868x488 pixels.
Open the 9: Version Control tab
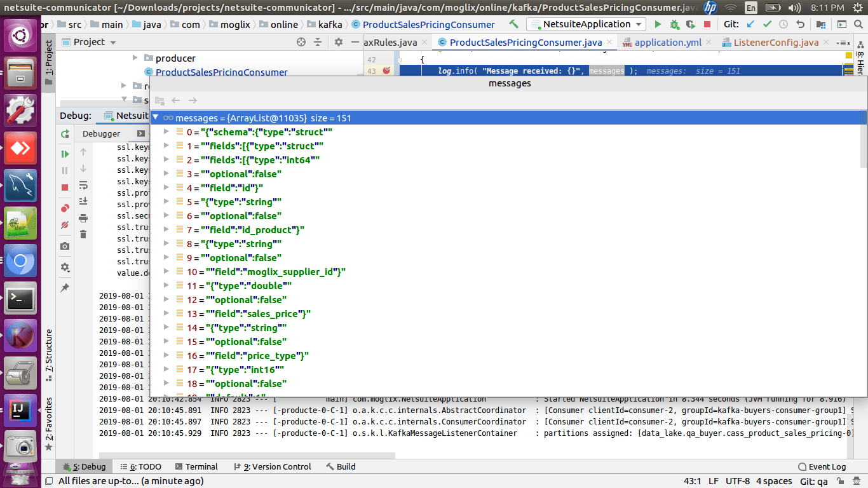point(272,466)
